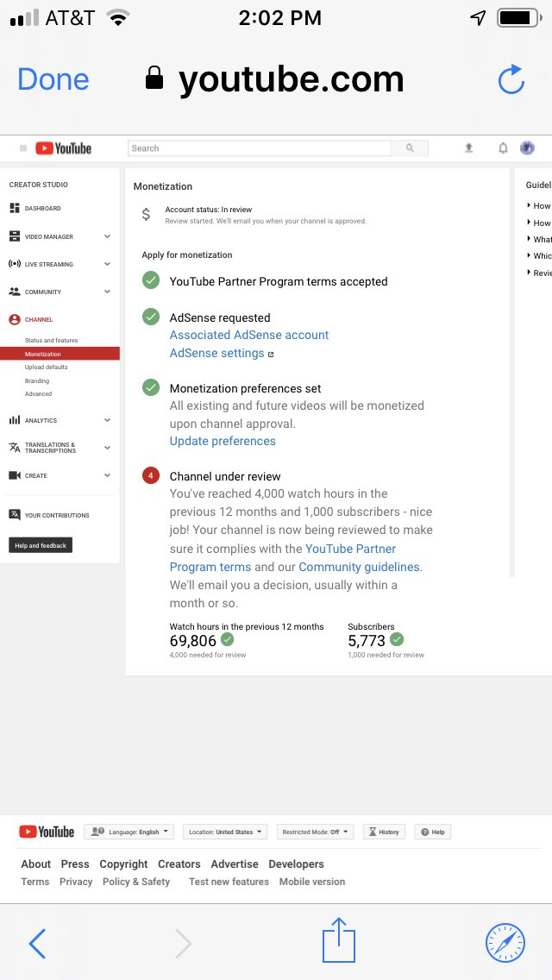Click green check beside Monetization preferences set
552x980 pixels.
(x=151, y=387)
